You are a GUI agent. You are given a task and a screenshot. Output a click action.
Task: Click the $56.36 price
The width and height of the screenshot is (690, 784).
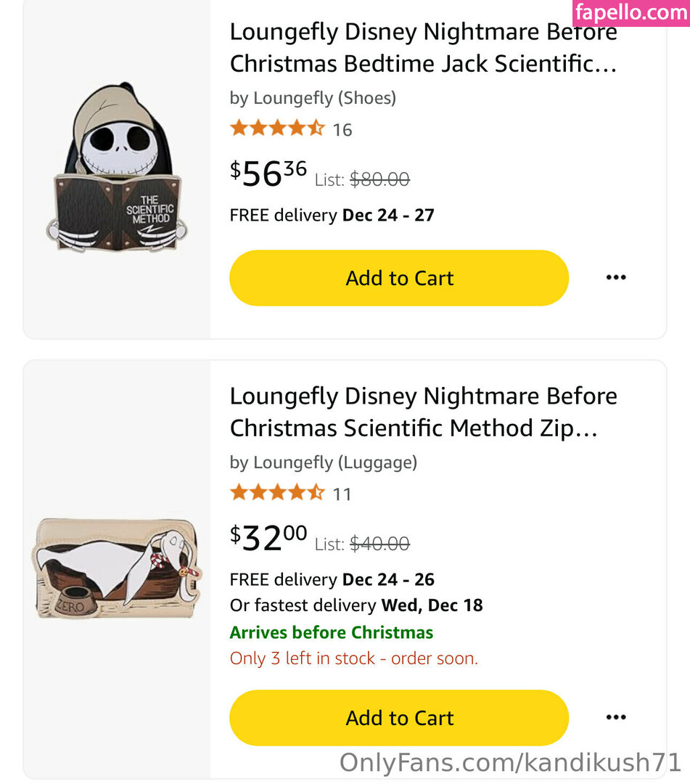pyautogui.click(x=268, y=173)
